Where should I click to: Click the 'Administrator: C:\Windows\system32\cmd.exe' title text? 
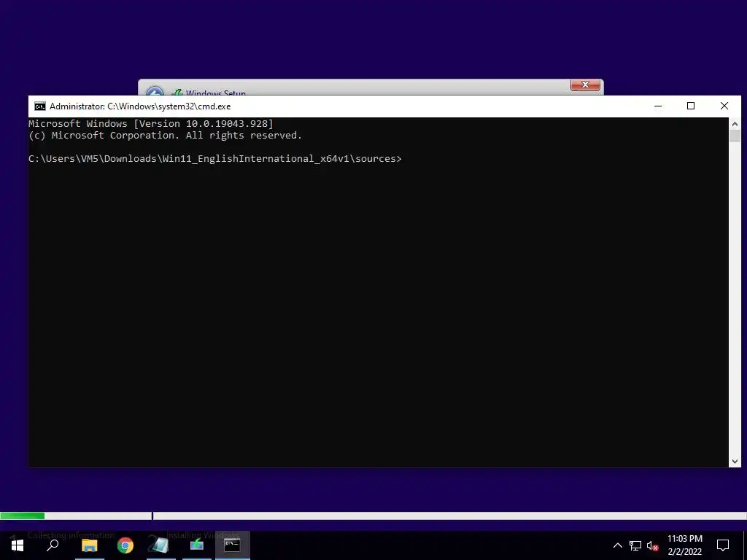click(x=140, y=106)
